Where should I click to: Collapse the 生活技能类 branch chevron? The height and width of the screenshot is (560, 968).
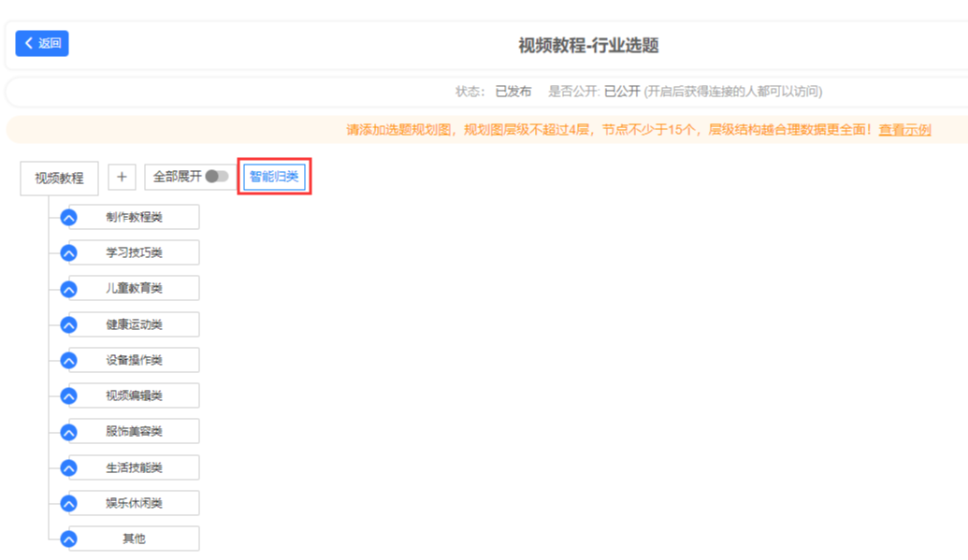pos(67,467)
